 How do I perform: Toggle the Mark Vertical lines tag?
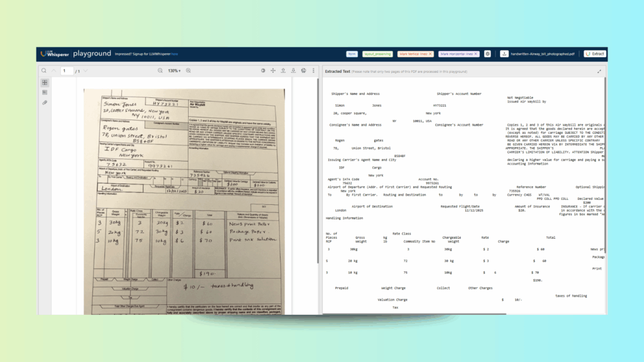click(x=415, y=54)
